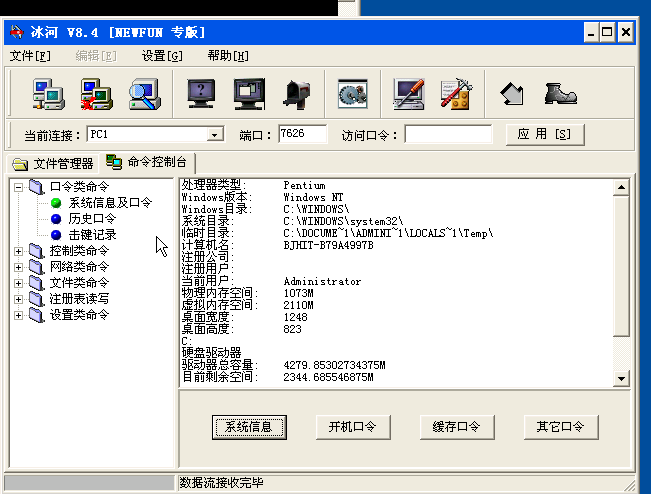This screenshot has width=651, height=494.
Task: Open the 设置[G] menu
Action: [162, 56]
